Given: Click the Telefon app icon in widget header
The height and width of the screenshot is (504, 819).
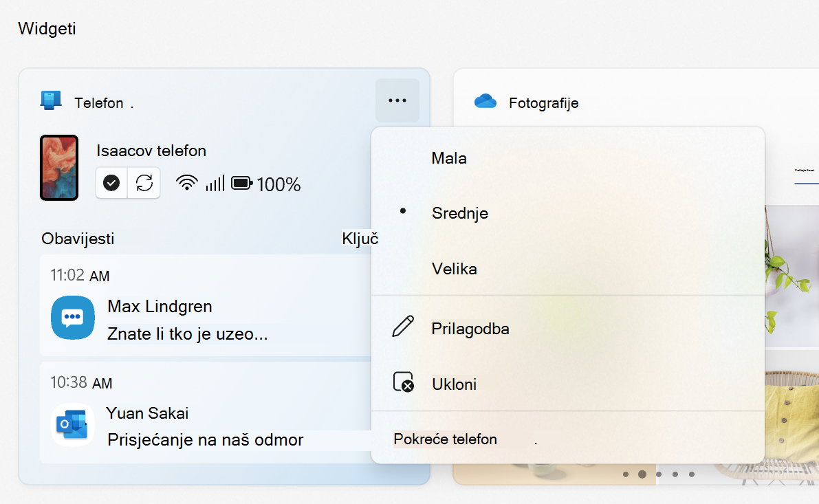Looking at the screenshot, I should (51, 100).
